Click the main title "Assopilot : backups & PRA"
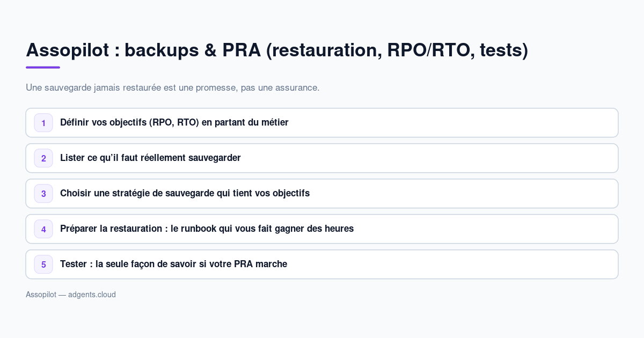Viewport: 644px width, 338px height. pos(277,50)
